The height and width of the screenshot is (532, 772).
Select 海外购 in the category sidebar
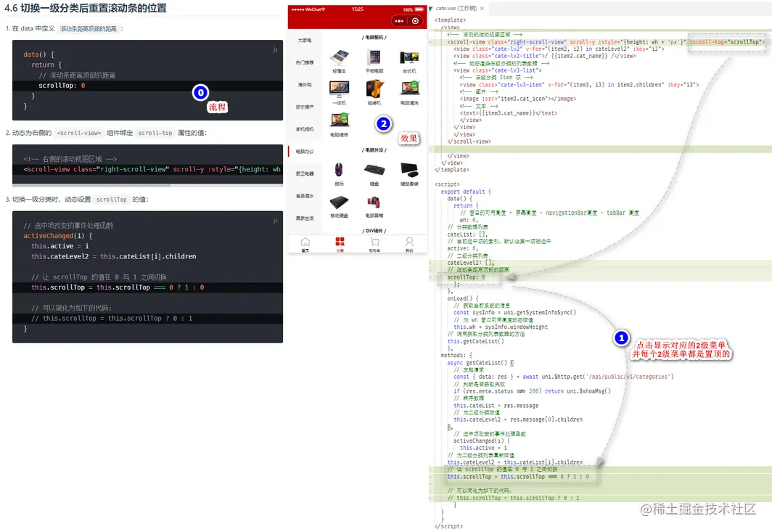[305, 85]
